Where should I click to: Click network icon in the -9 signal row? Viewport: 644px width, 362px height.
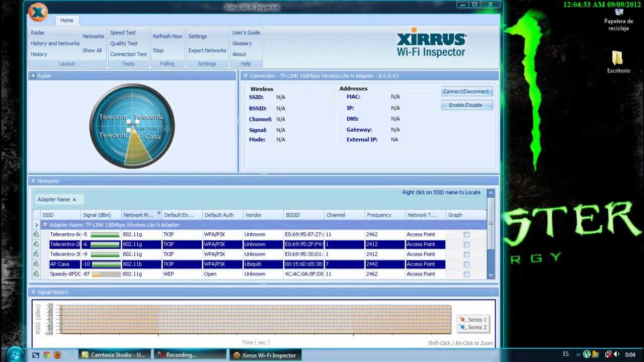tap(36, 254)
